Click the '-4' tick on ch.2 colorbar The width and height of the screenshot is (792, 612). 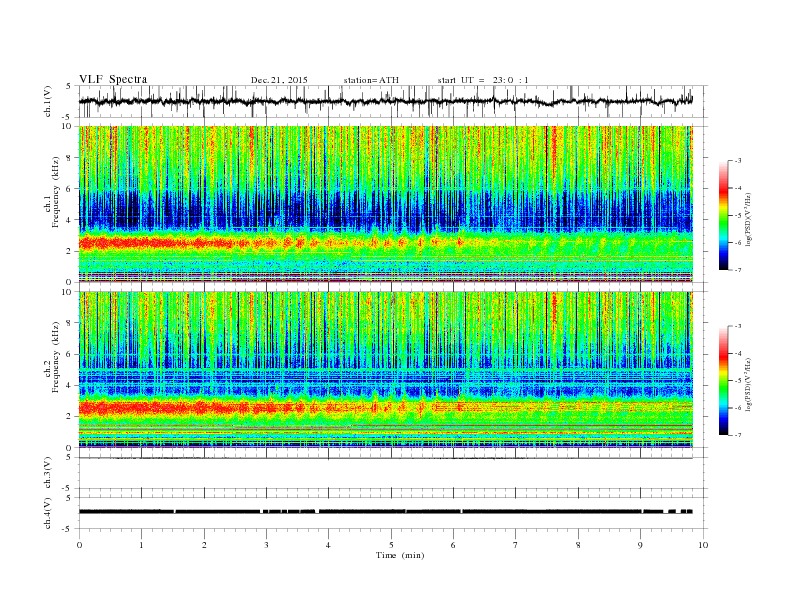(738, 353)
